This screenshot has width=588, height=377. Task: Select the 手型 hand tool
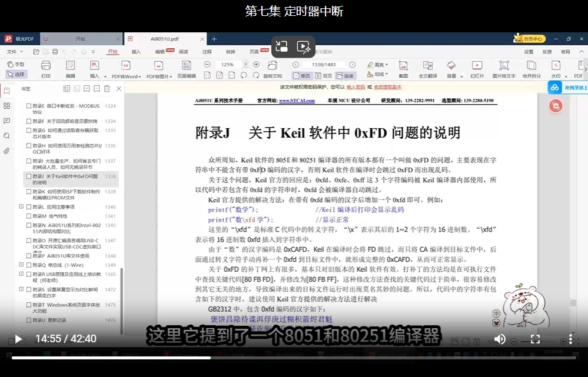(x=16, y=65)
